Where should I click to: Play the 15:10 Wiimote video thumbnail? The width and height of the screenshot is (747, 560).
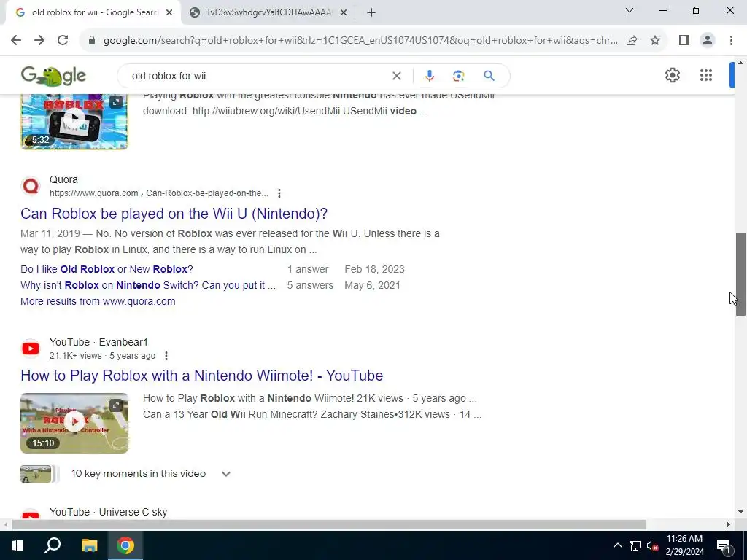[x=74, y=423]
